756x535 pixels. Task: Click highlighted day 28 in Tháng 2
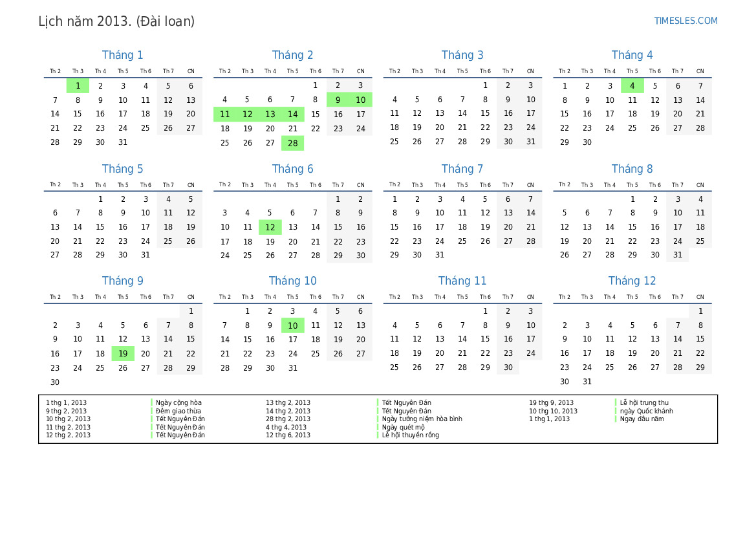pyautogui.click(x=293, y=143)
